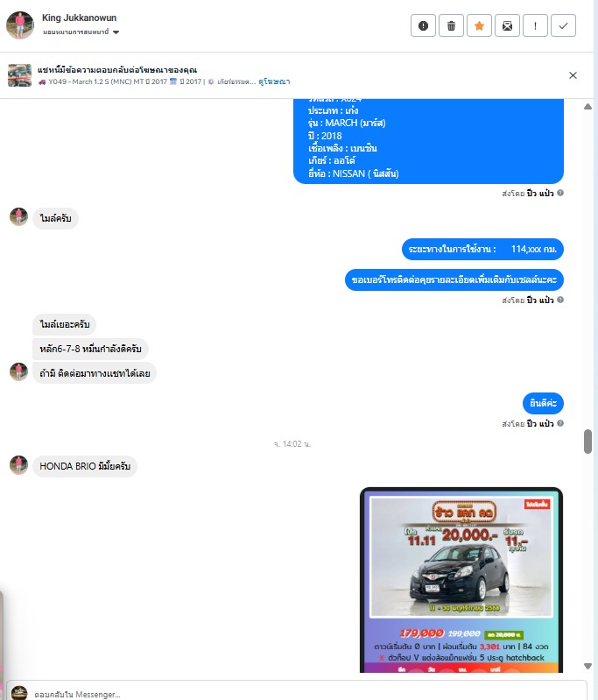Click the '14:02 น.' timestamp label

(292, 444)
